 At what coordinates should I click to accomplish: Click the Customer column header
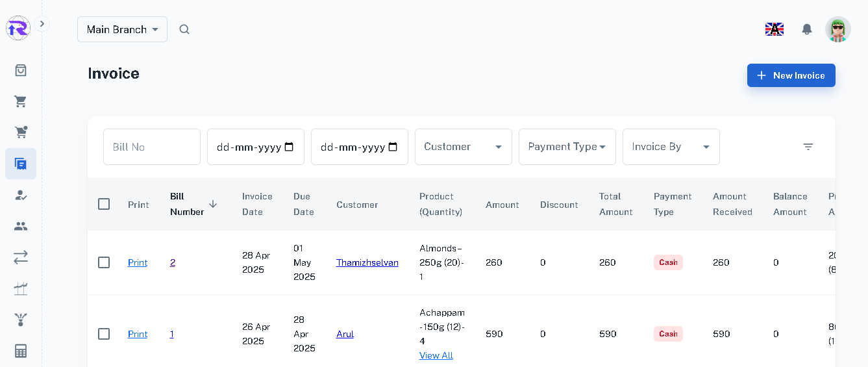(357, 205)
